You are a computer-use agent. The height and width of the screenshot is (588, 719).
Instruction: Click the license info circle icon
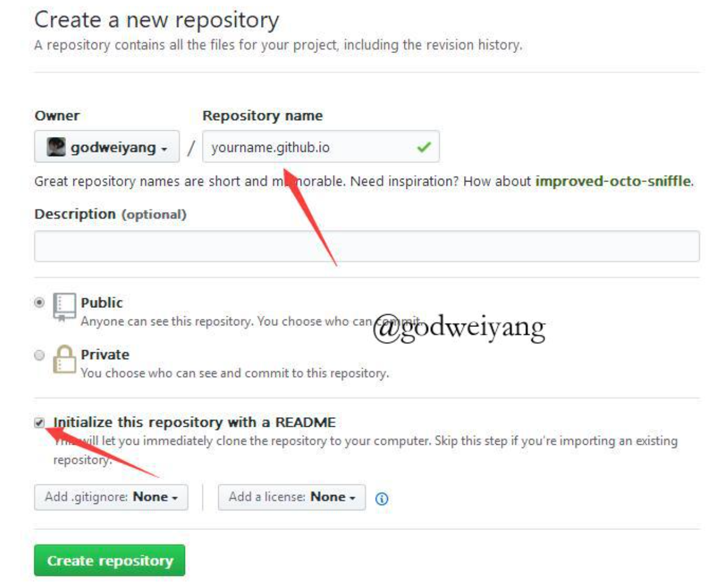(x=382, y=498)
